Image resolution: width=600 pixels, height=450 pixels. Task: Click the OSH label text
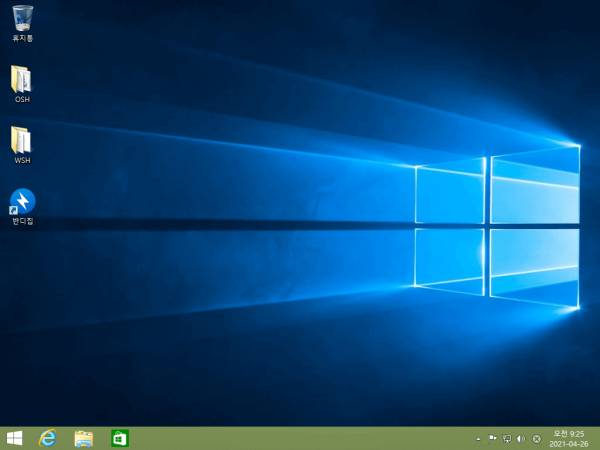coord(22,99)
